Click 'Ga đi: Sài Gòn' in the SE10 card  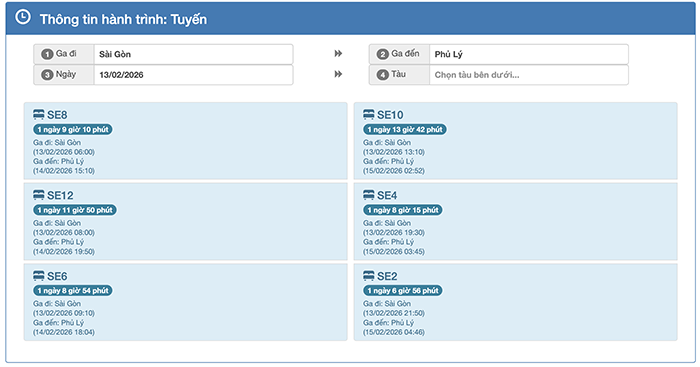[387, 142]
